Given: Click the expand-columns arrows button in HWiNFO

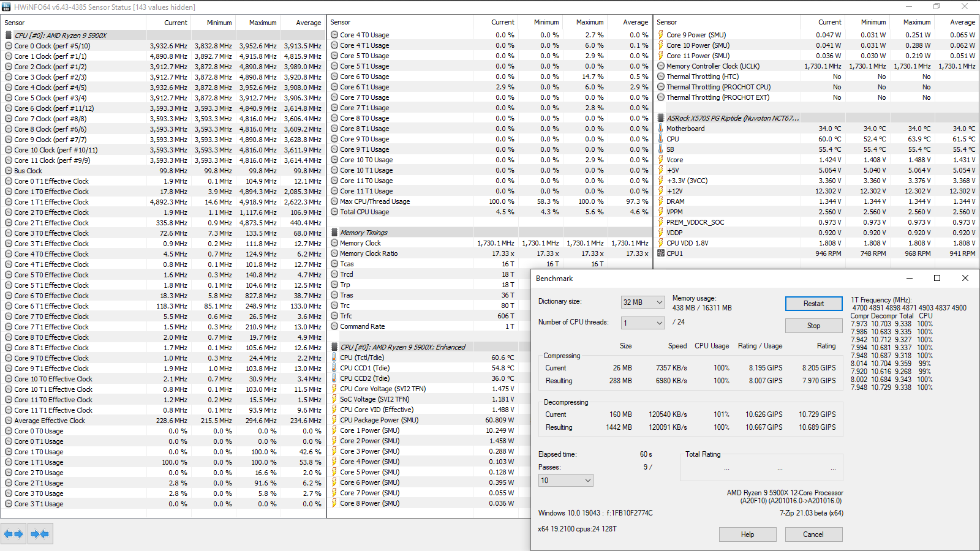Looking at the screenshot, I should click(13, 534).
